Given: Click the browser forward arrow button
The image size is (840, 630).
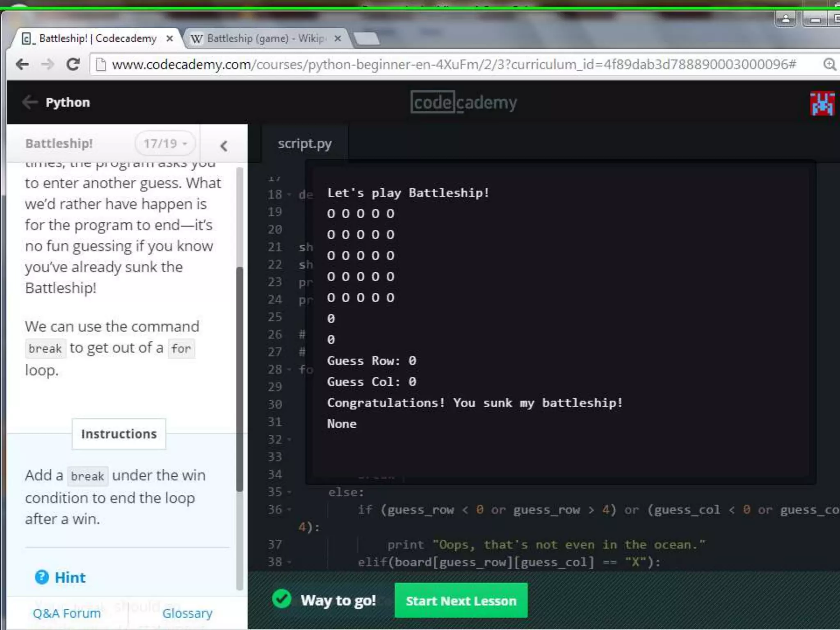Looking at the screenshot, I should pos(48,64).
